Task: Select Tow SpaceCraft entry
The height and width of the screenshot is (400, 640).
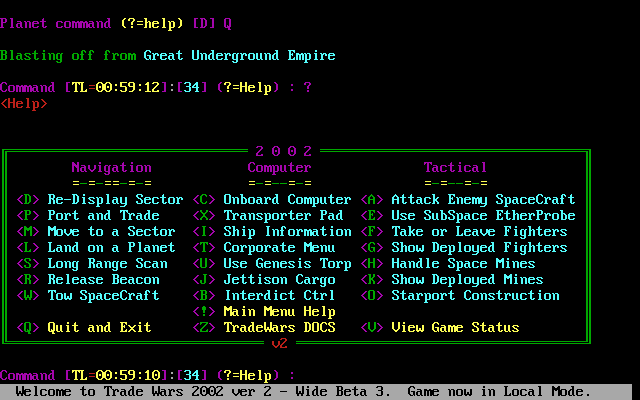Action: click(88, 296)
